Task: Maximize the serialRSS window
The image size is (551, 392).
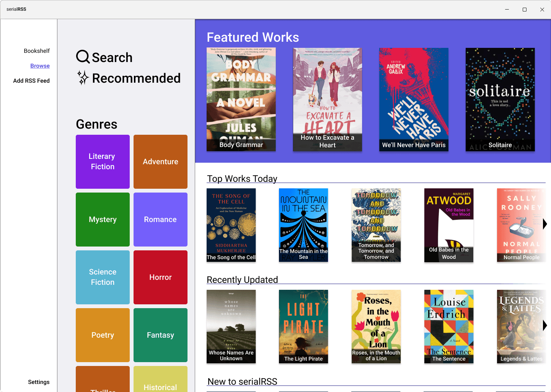Action: [x=525, y=10]
